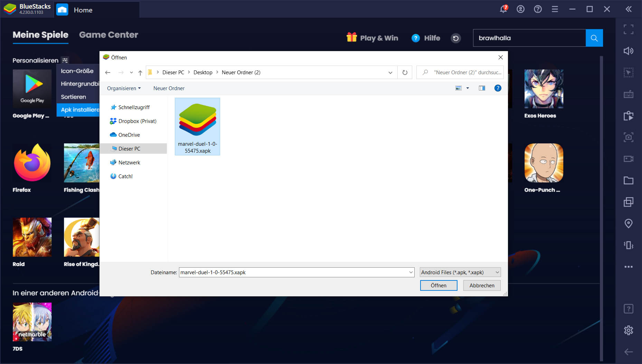Open Play & Win link
642x364 pixels.
372,38
